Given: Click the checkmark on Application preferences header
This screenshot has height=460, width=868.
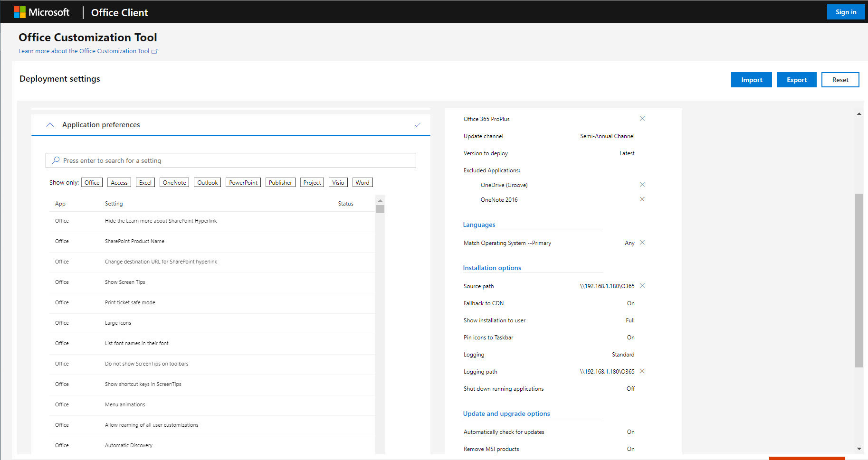Looking at the screenshot, I should [418, 125].
